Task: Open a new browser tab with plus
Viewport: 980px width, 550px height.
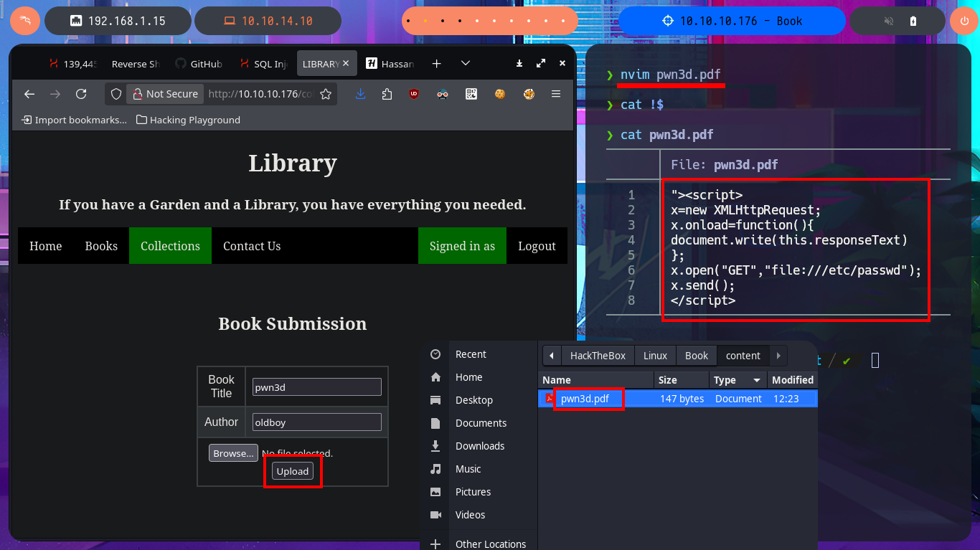Action: (436, 64)
